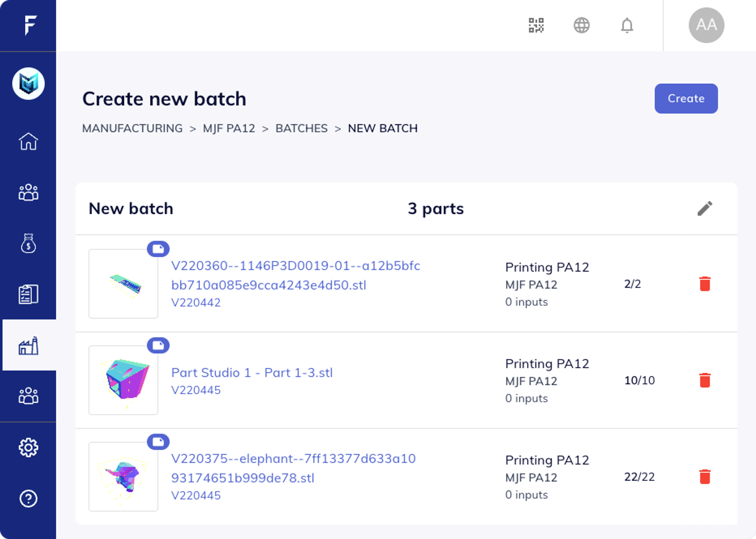
Task: Click the Create button
Action: click(x=686, y=99)
